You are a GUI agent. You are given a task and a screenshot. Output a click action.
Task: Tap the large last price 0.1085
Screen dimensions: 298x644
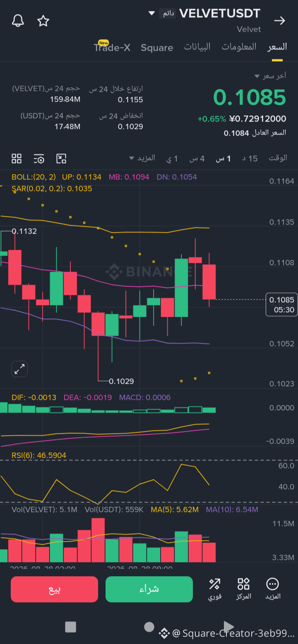(250, 98)
